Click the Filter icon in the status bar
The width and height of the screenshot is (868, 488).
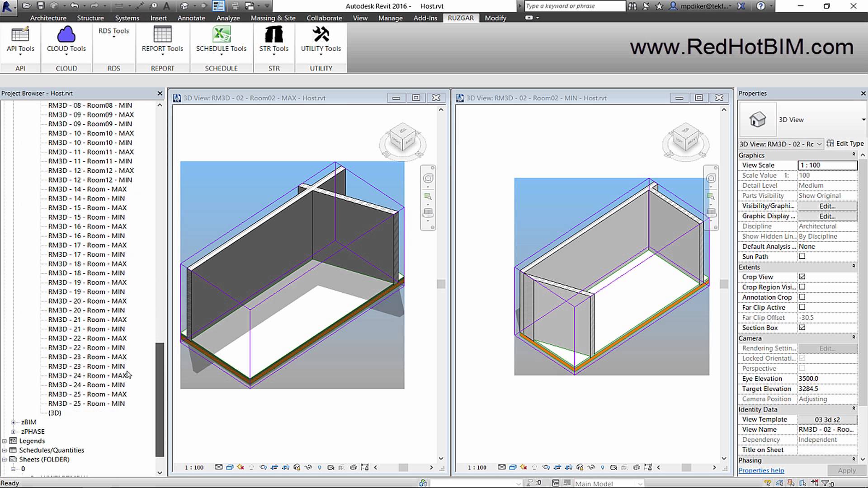click(x=826, y=483)
